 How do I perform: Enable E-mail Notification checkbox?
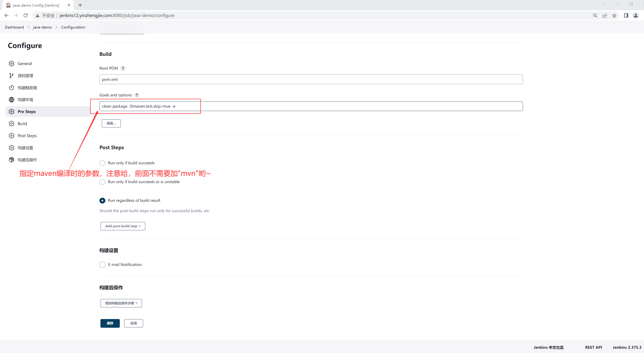(102, 265)
